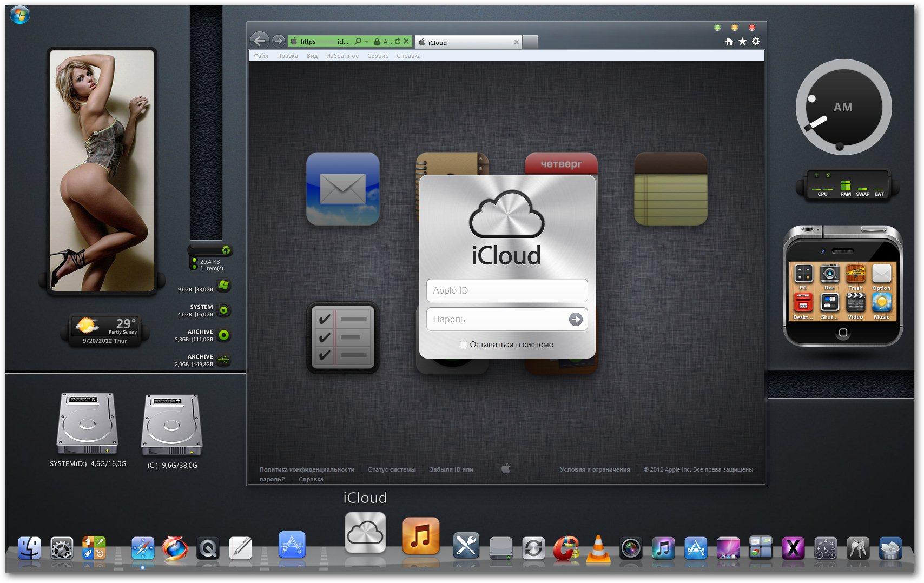Image resolution: width=924 pixels, height=583 pixels.
Task: Close the iCloud browser tab
Action: pos(516,42)
